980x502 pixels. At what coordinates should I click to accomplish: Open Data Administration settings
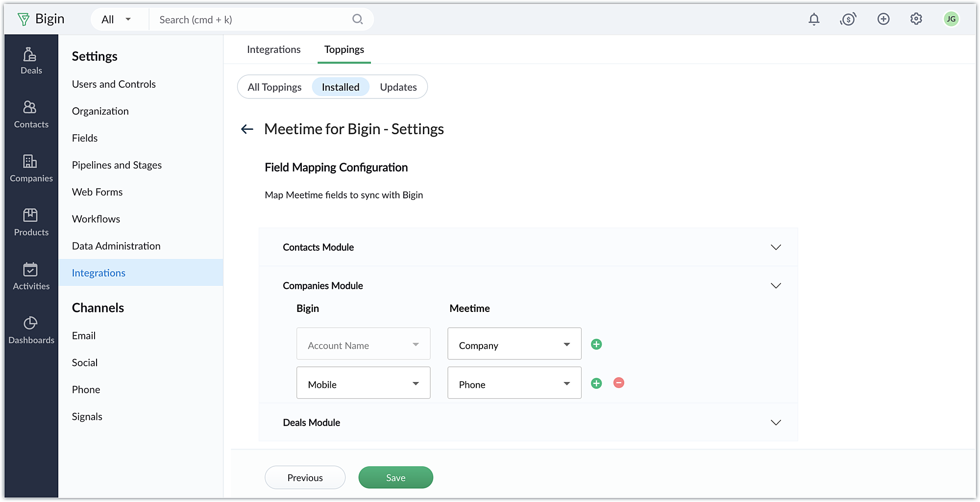click(116, 246)
